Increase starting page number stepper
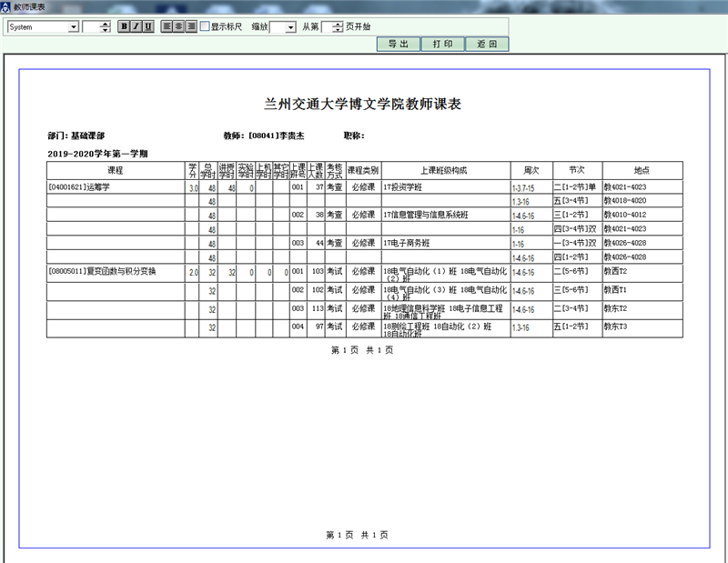This screenshot has height=563, width=728. coord(338,24)
